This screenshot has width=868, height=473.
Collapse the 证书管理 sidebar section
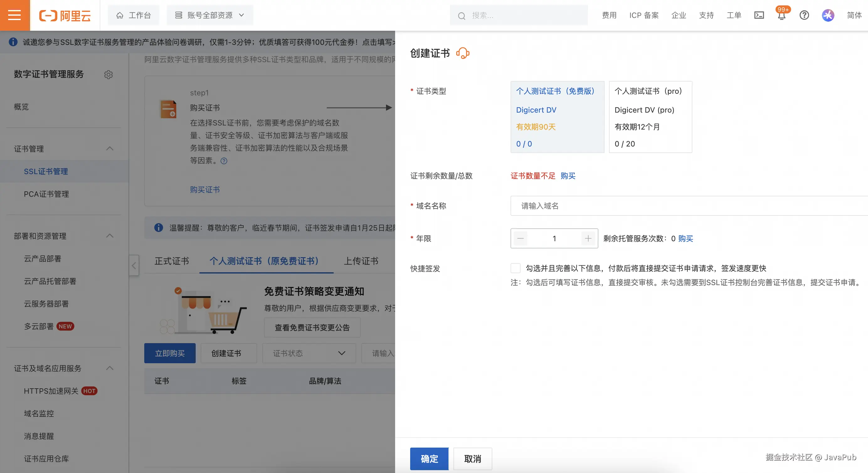coord(109,149)
